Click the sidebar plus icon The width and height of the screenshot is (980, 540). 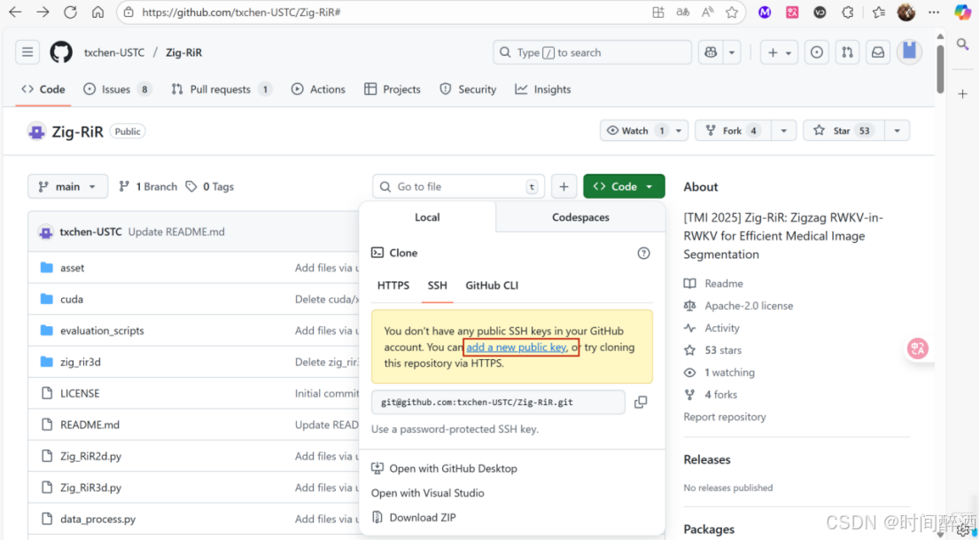pos(962,94)
